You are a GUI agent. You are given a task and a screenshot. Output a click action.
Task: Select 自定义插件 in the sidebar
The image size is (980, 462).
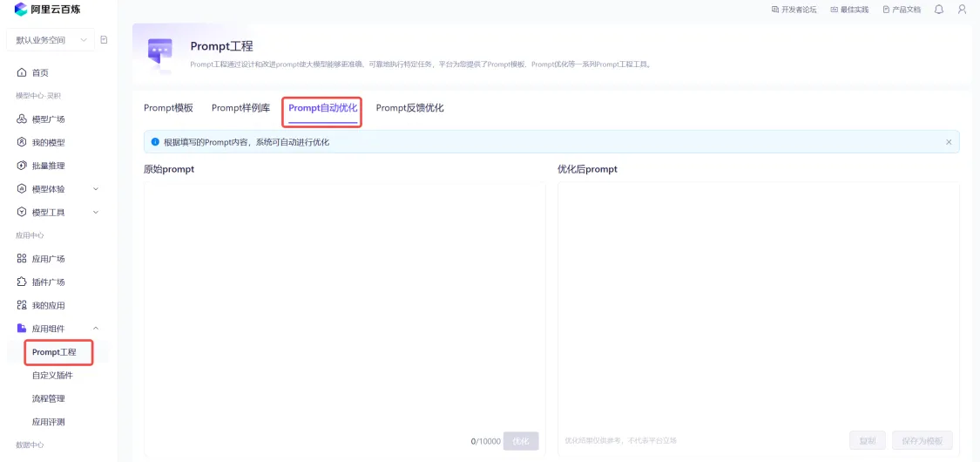pos(52,375)
